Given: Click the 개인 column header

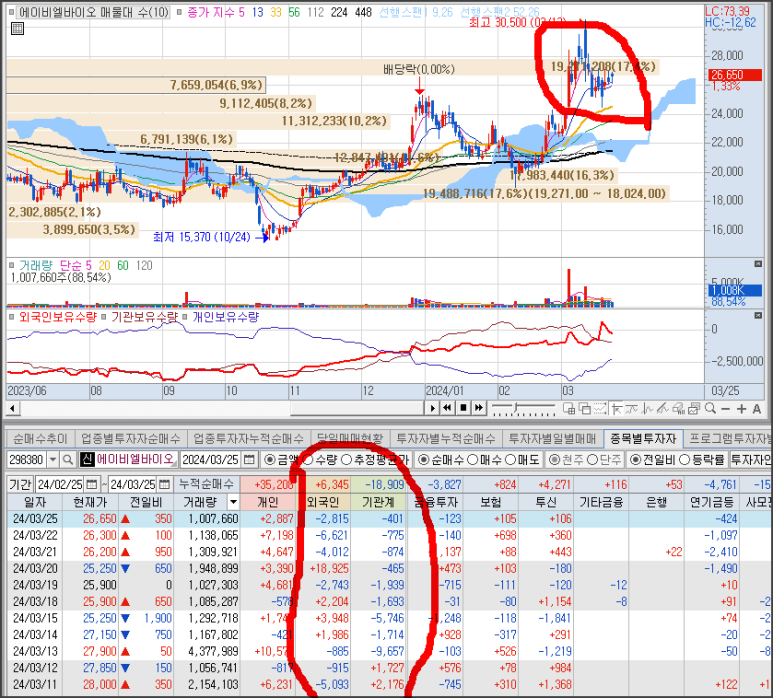Looking at the screenshot, I should pos(268,502).
